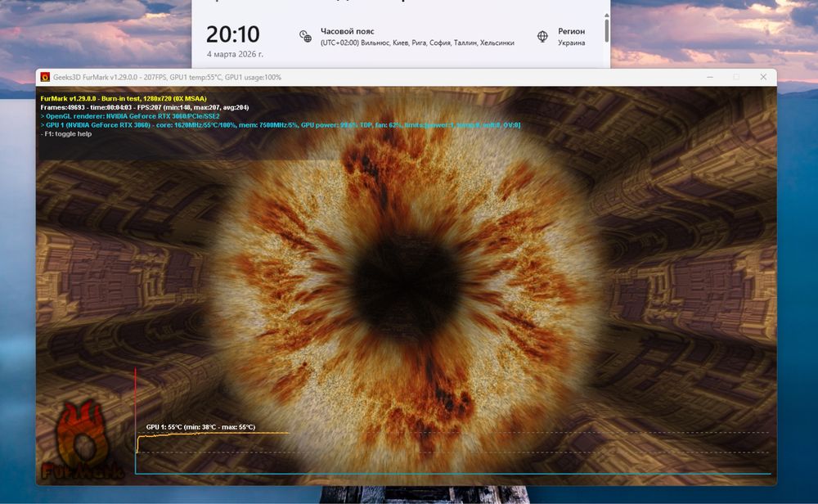Click the 'OpenGL renderer' info line

(x=130, y=116)
